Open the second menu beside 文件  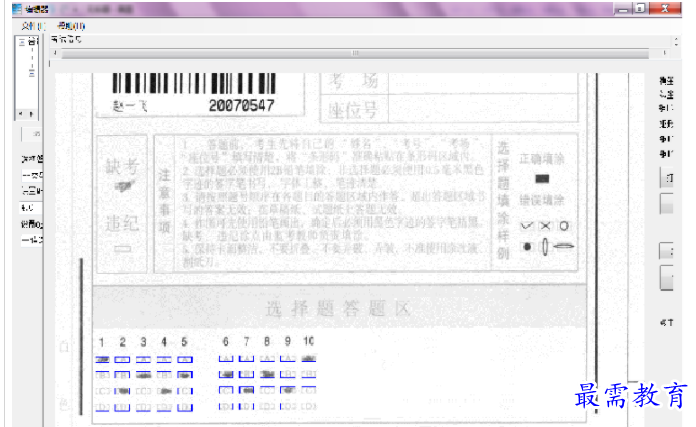(71, 26)
